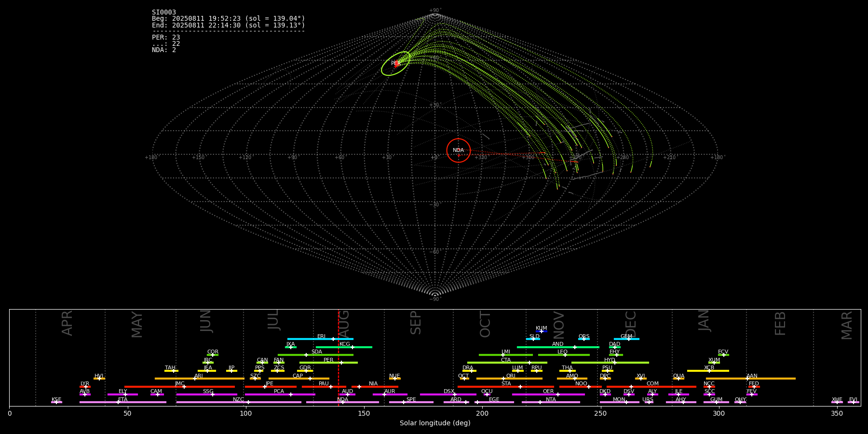
Task: Click the green PER activity bar in the timeline
Action: (328, 363)
